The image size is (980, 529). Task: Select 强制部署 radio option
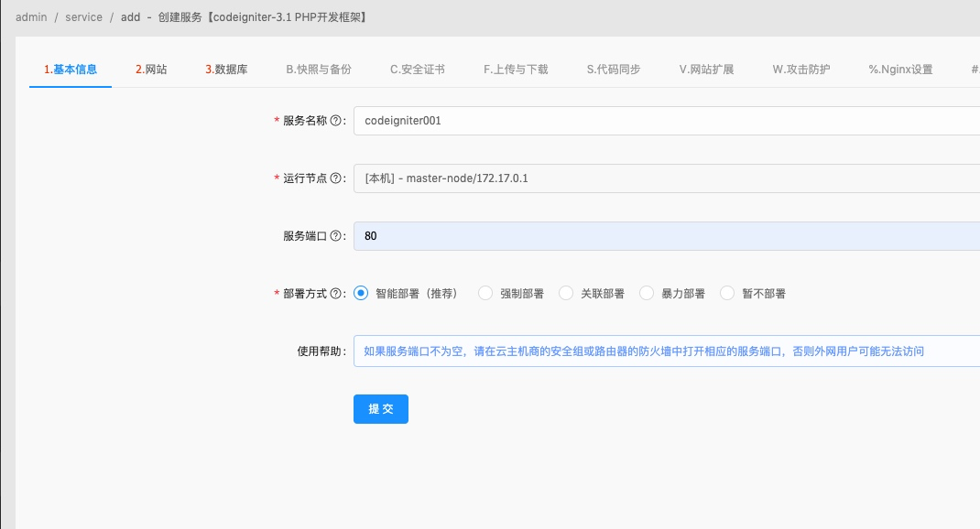(x=485, y=293)
